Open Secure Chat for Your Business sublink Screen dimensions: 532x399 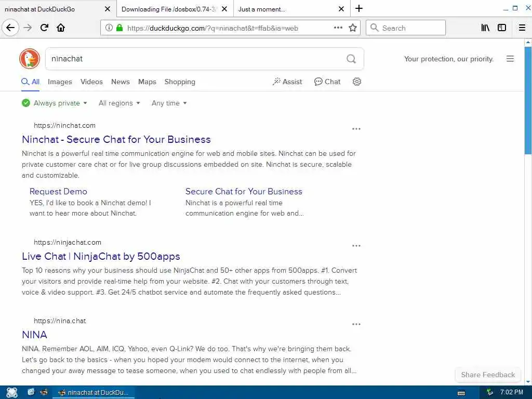(244, 191)
